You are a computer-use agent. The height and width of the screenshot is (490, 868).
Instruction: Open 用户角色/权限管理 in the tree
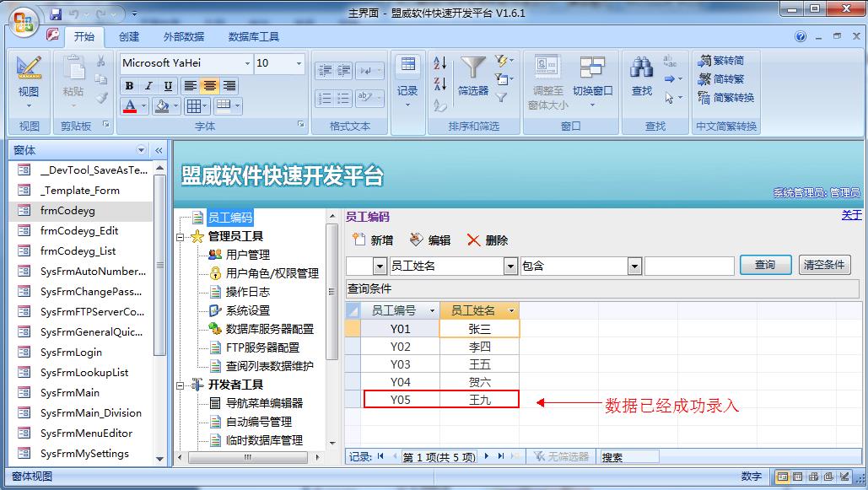coord(272,273)
